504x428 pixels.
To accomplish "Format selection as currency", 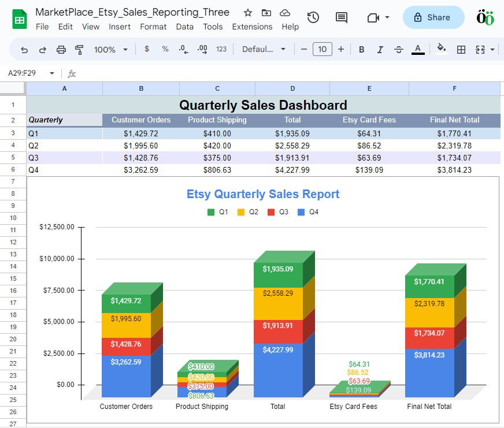I will click(146, 49).
